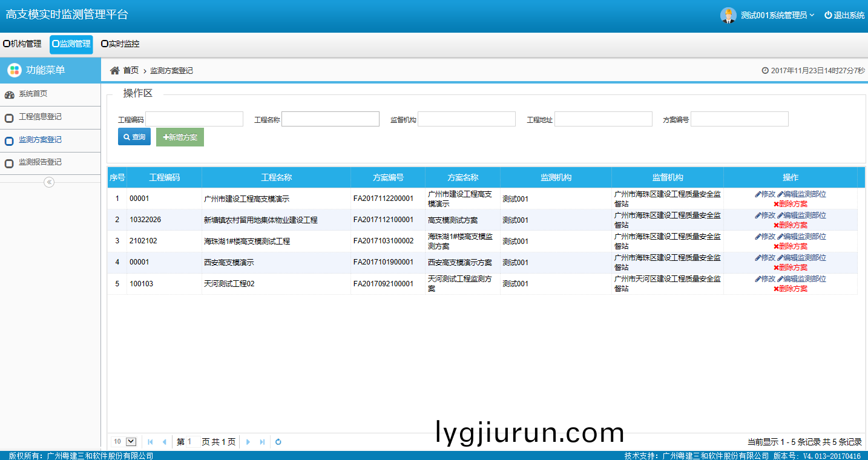
Task: Click the 工程名称 input field
Action: (330, 119)
